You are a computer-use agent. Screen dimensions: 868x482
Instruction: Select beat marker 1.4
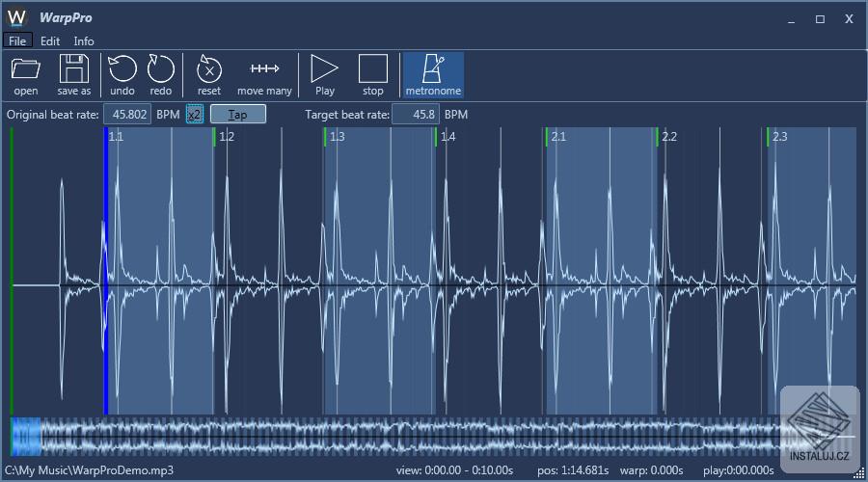click(x=448, y=137)
